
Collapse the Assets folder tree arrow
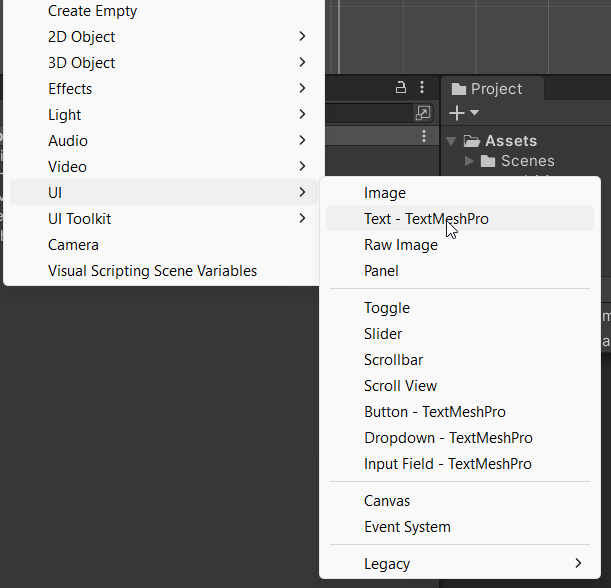click(x=452, y=141)
